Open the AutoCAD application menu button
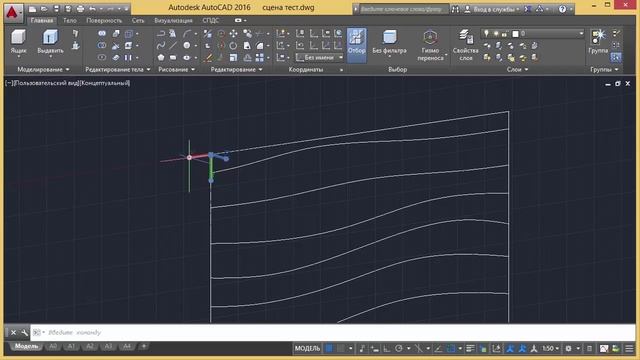 [x=13, y=13]
